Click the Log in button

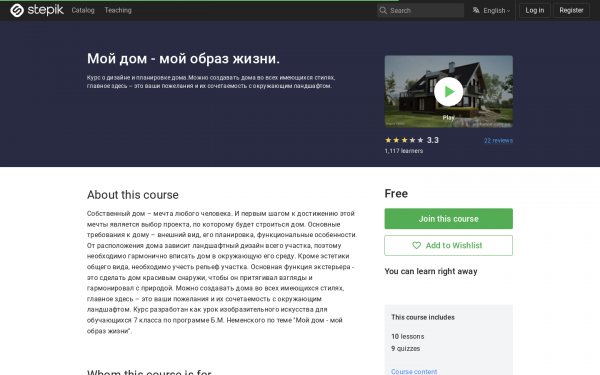(x=535, y=10)
